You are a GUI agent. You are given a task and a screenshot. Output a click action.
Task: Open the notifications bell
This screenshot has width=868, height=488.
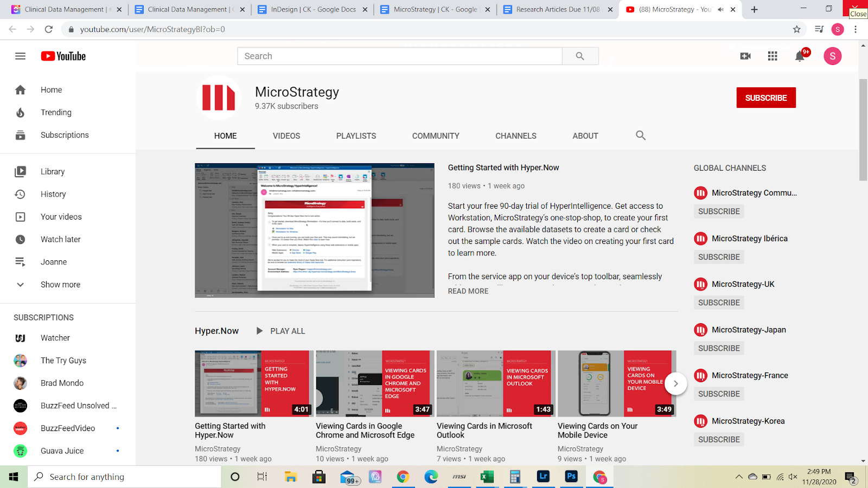tap(800, 56)
